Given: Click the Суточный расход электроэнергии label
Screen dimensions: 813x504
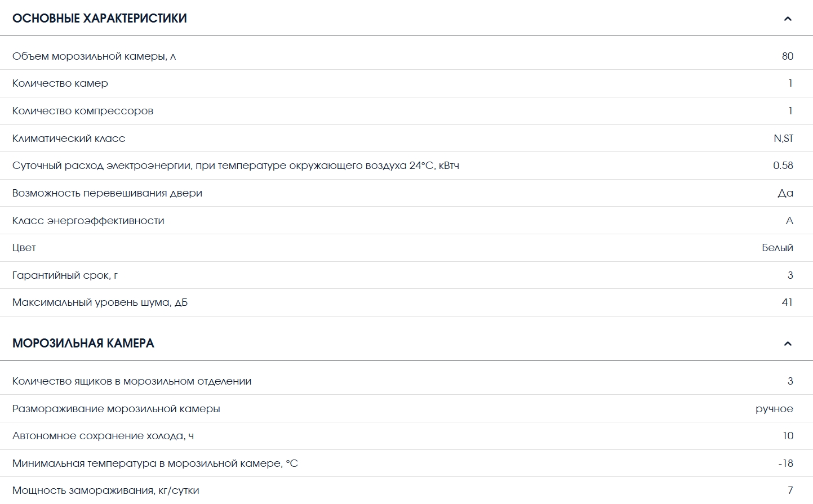Looking at the screenshot, I should click(236, 166).
